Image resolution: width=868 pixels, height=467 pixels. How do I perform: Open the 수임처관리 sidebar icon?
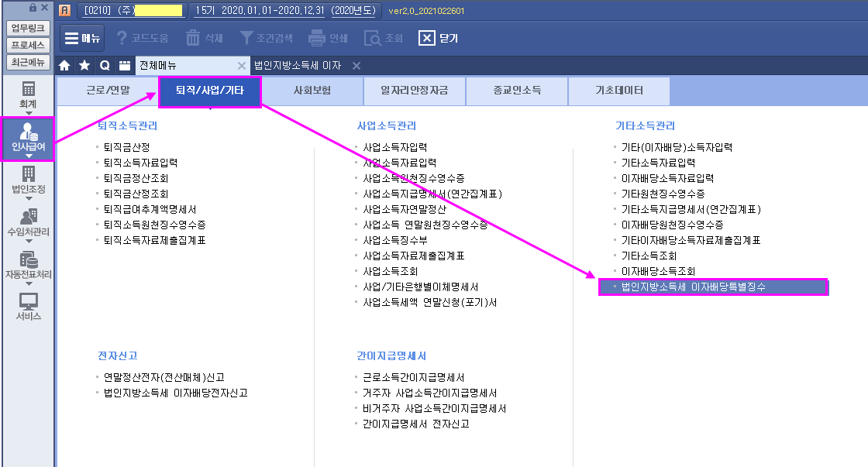coord(28,216)
